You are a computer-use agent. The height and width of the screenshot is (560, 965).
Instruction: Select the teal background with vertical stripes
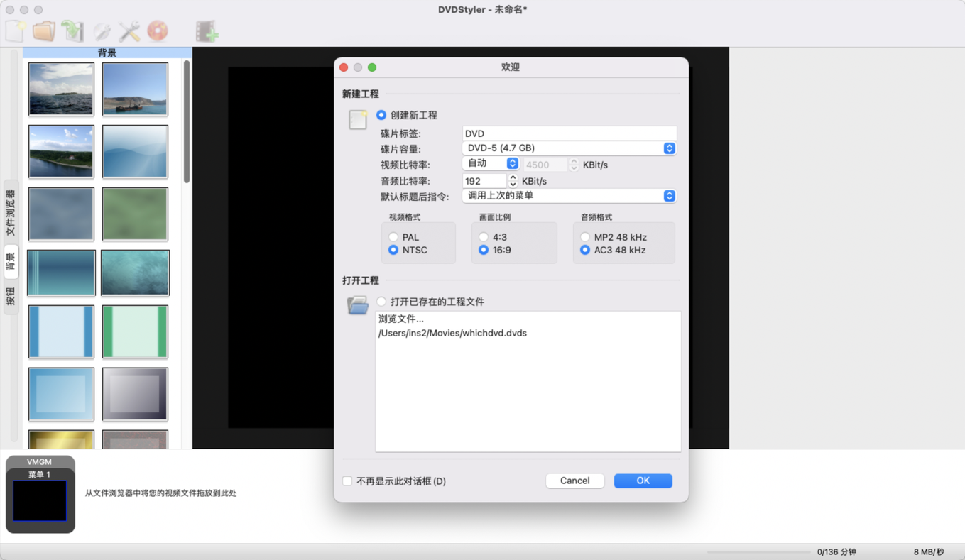point(61,273)
